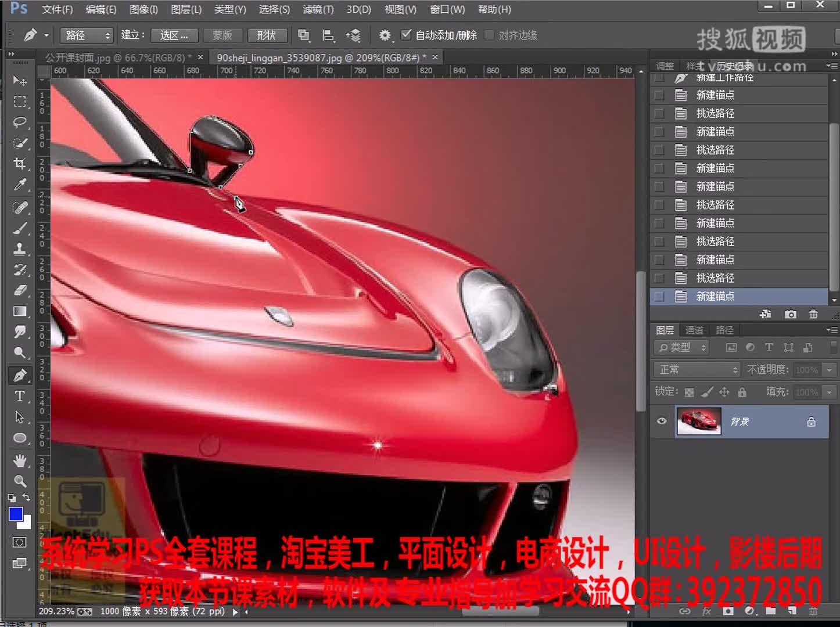Select the Ellipse shape tool
Screen dimensions: 840x627
pyautogui.click(x=20, y=438)
